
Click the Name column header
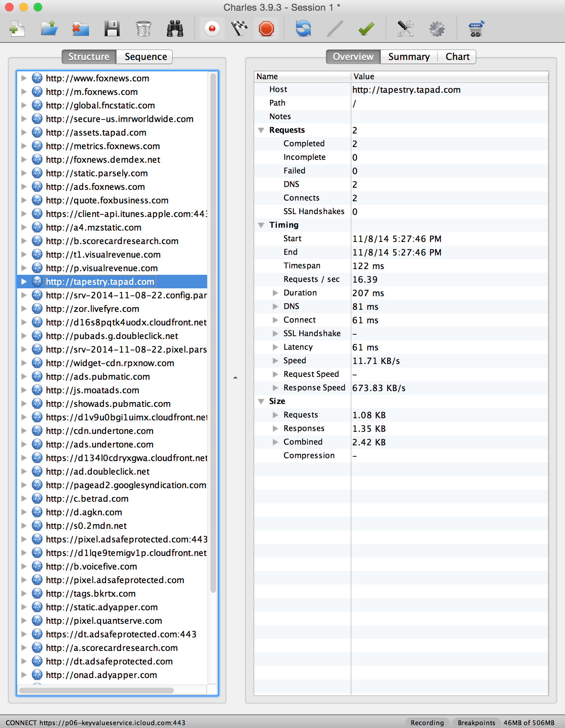(x=302, y=76)
